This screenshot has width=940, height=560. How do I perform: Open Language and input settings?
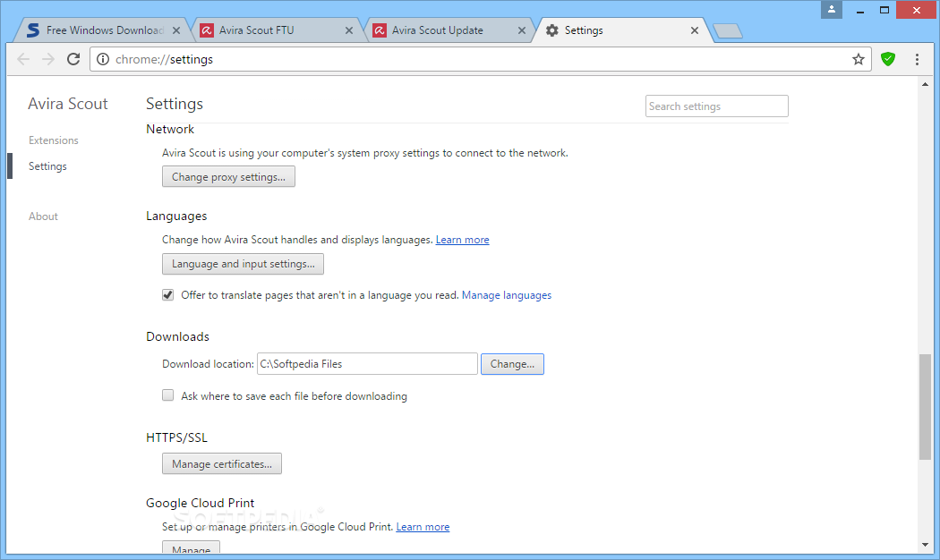243,264
